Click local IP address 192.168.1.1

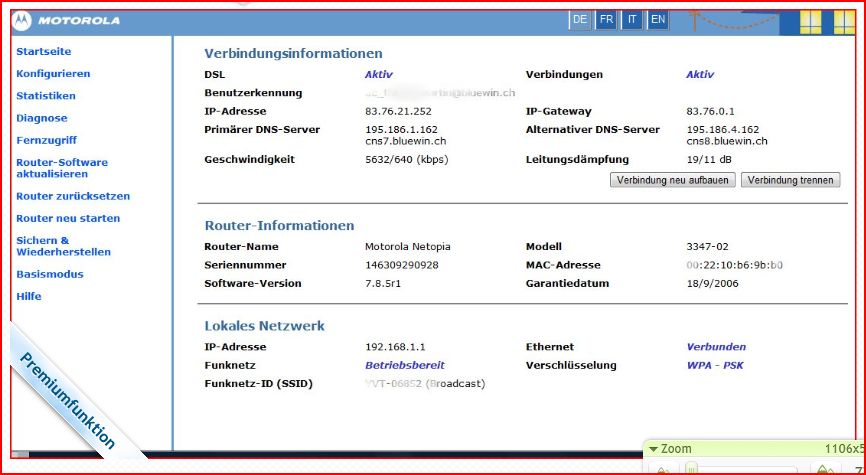coord(395,347)
